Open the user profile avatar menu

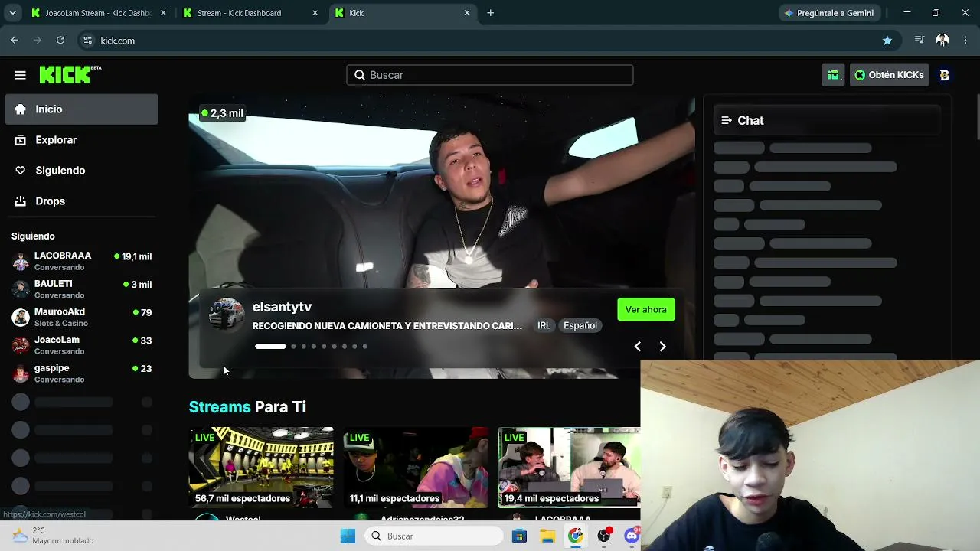click(944, 75)
